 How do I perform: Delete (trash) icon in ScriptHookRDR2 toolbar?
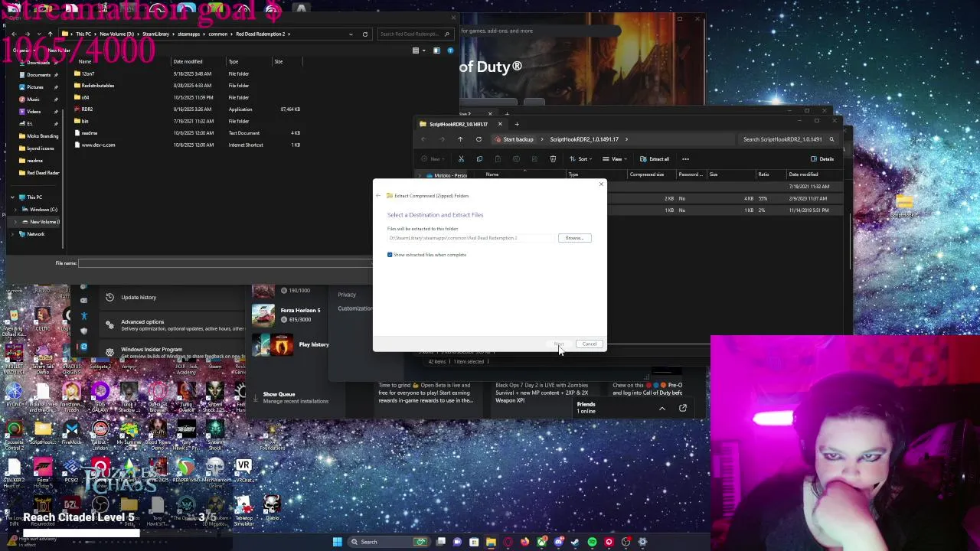(553, 159)
